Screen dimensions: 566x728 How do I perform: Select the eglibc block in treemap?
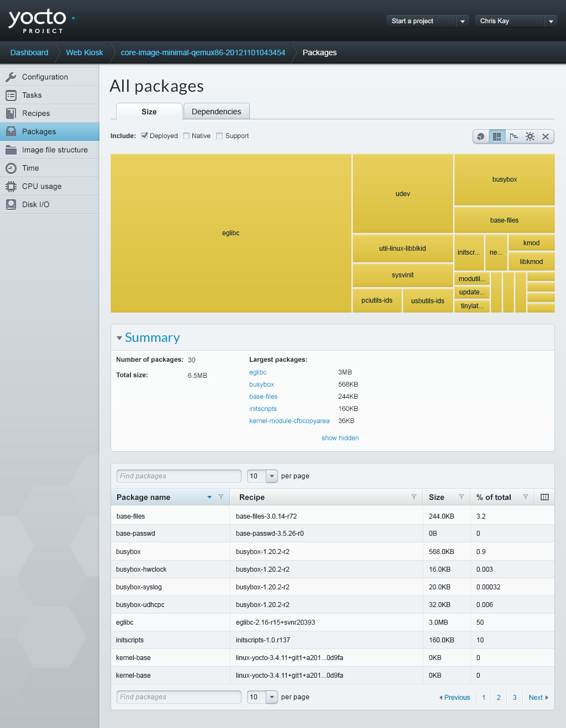(x=230, y=233)
